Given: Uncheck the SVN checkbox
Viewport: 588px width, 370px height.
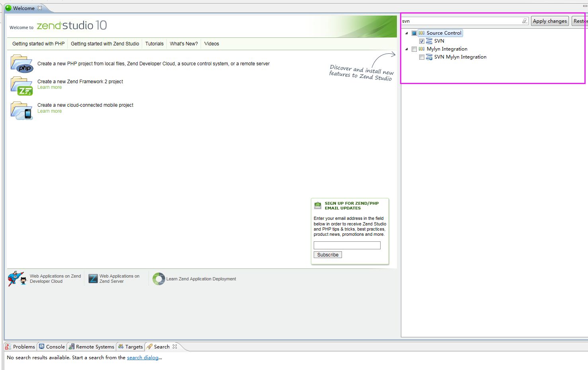Looking at the screenshot, I should coord(422,41).
